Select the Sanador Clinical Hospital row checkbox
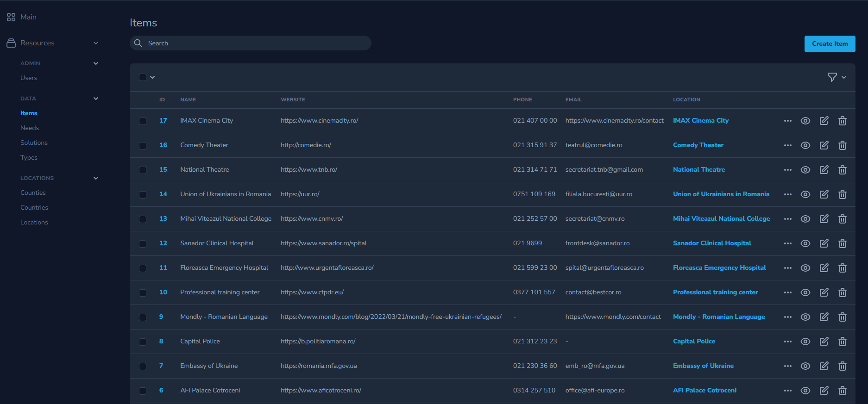The width and height of the screenshot is (868, 404). click(143, 244)
